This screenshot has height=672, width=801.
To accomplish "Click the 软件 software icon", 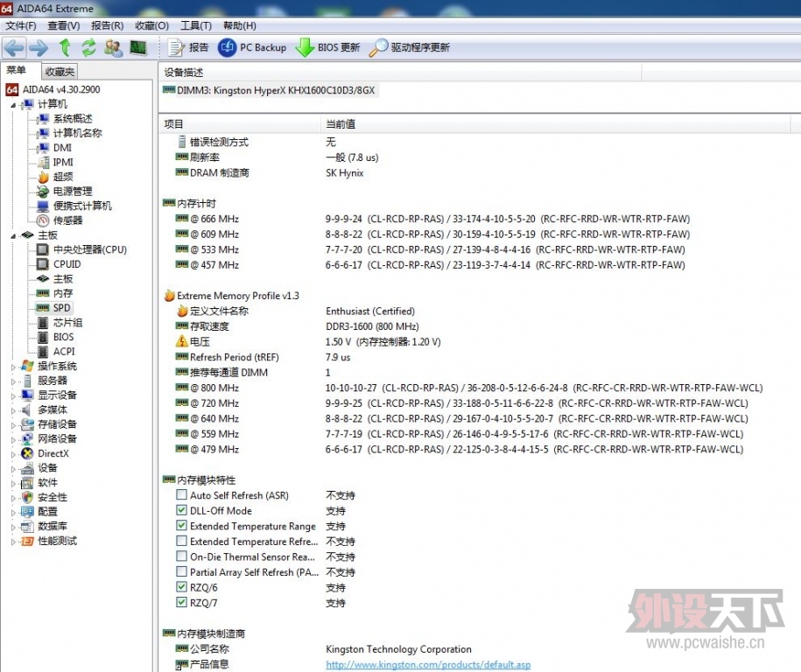I will (x=28, y=483).
